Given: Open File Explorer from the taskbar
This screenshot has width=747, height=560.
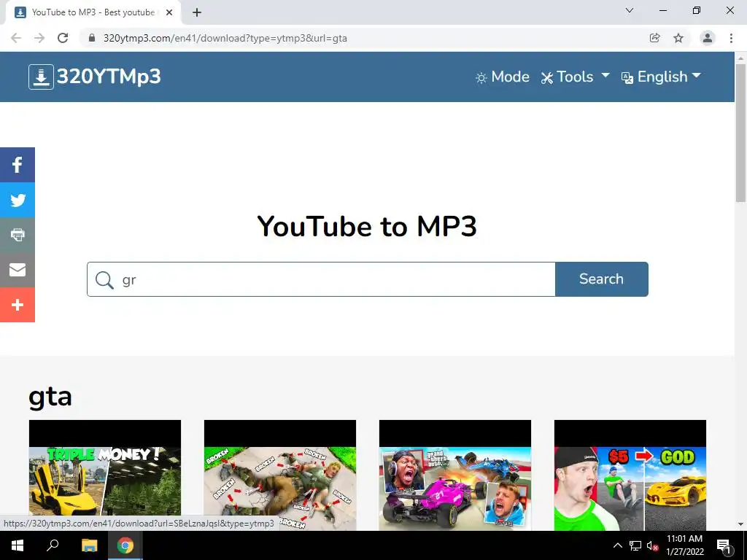Looking at the screenshot, I should 89,545.
